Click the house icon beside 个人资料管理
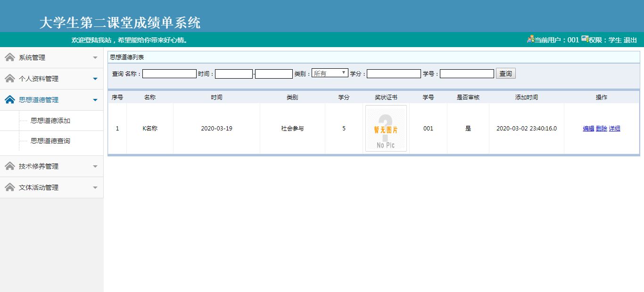The height and width of the screenshot is (292, 644). (x=9, y=79)
